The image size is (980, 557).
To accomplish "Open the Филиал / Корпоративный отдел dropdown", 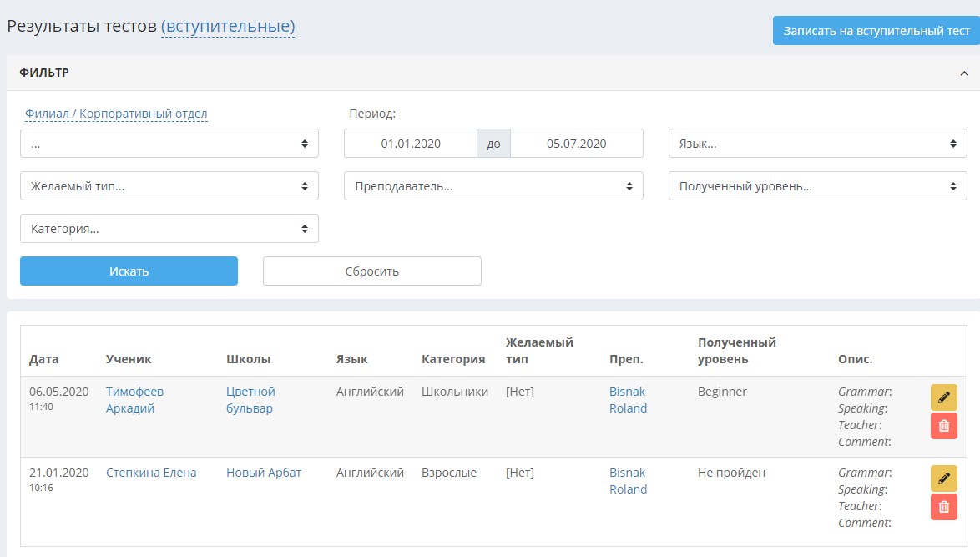I will [169, 143].
